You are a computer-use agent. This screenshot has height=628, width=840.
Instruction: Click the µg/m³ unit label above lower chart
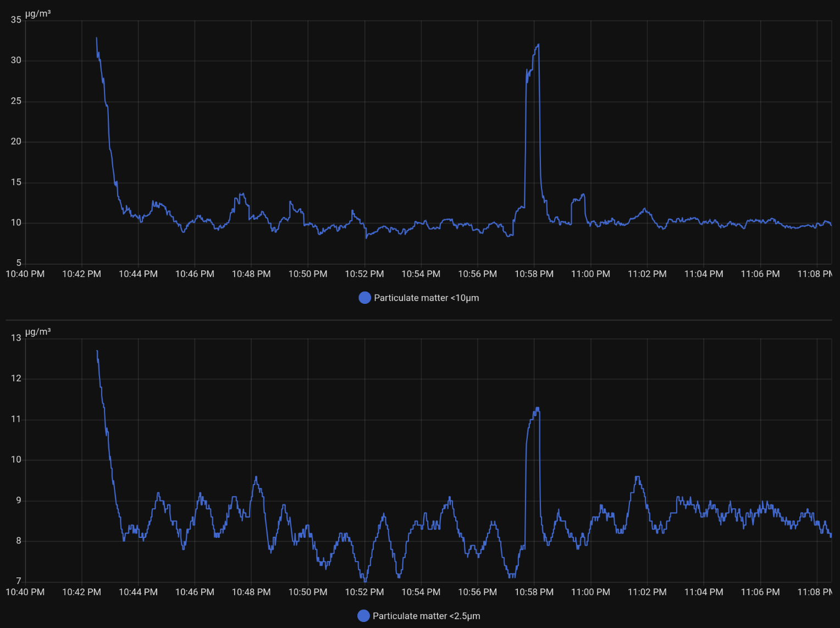[38, 332]
